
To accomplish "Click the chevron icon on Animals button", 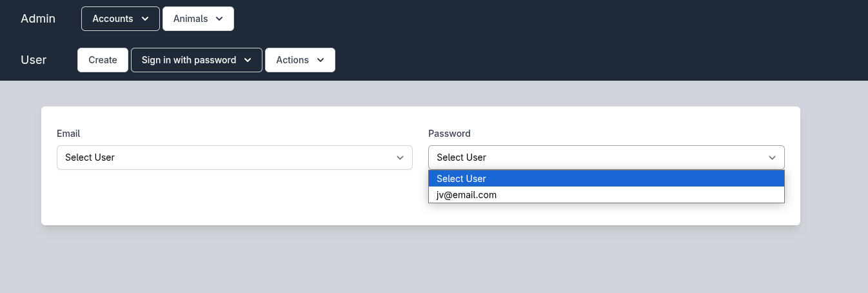I will [x=219, y=19].
